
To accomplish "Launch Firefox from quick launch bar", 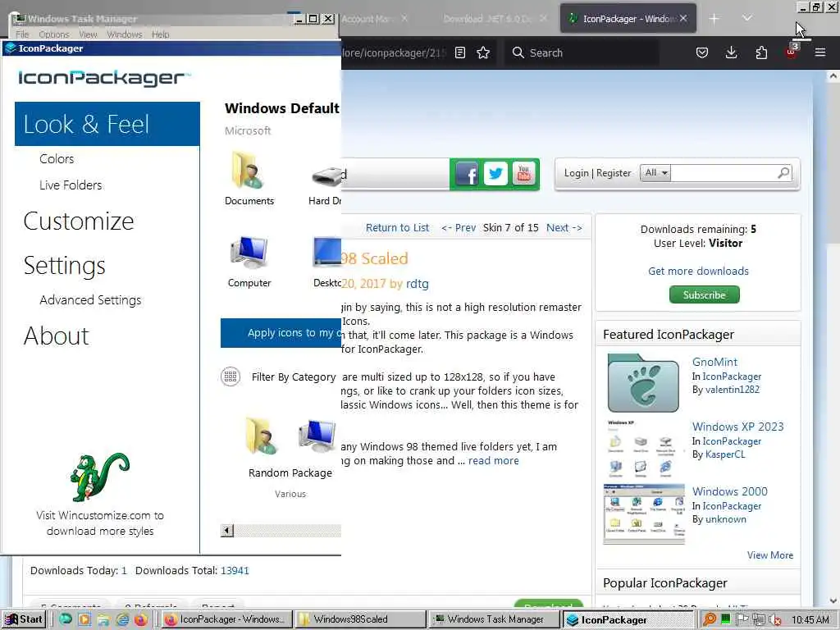I will (141, 619).
